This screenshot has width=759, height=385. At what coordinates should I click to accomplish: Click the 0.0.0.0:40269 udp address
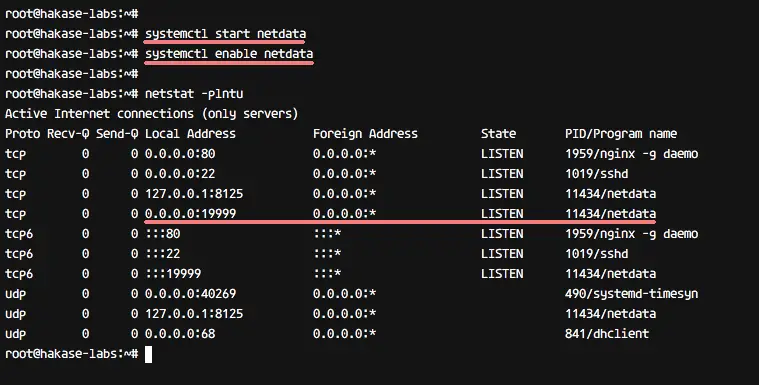[x=191, y=293]
